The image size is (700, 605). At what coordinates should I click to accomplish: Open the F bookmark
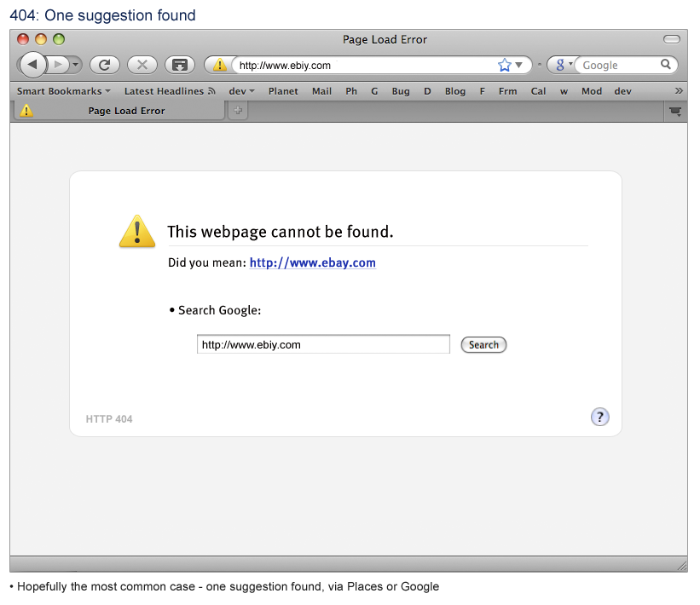point(482,91)
